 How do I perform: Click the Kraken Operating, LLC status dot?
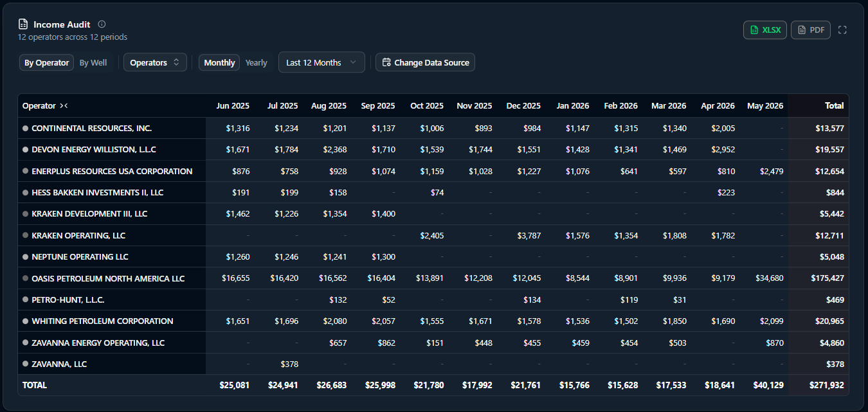tap(25, 235)
